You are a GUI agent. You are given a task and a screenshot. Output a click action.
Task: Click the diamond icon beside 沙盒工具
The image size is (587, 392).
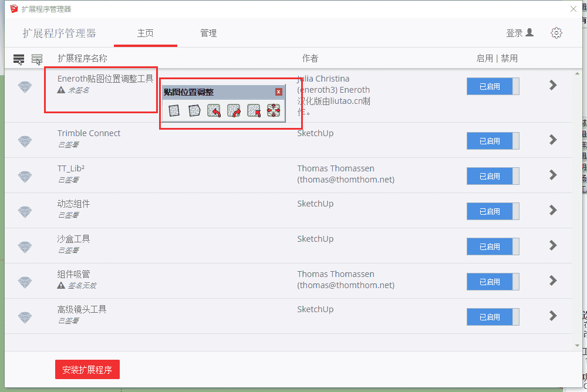(25, 246)
